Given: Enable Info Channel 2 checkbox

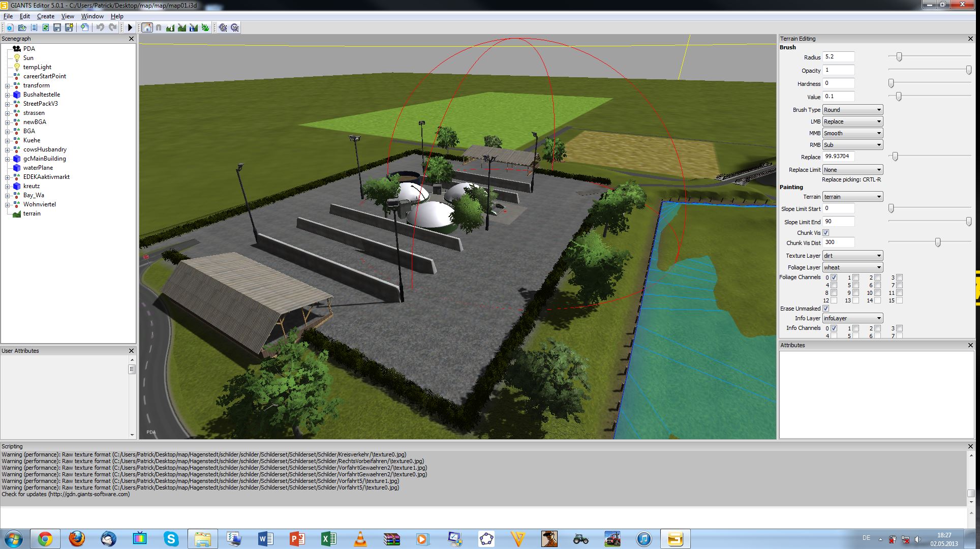Looking at the screenshot, I should [877, 328].
